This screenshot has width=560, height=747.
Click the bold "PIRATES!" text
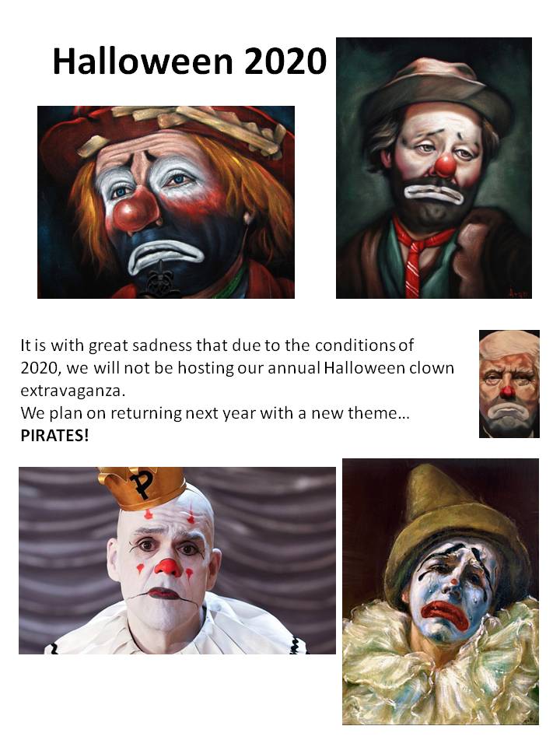tap(54, 436)
